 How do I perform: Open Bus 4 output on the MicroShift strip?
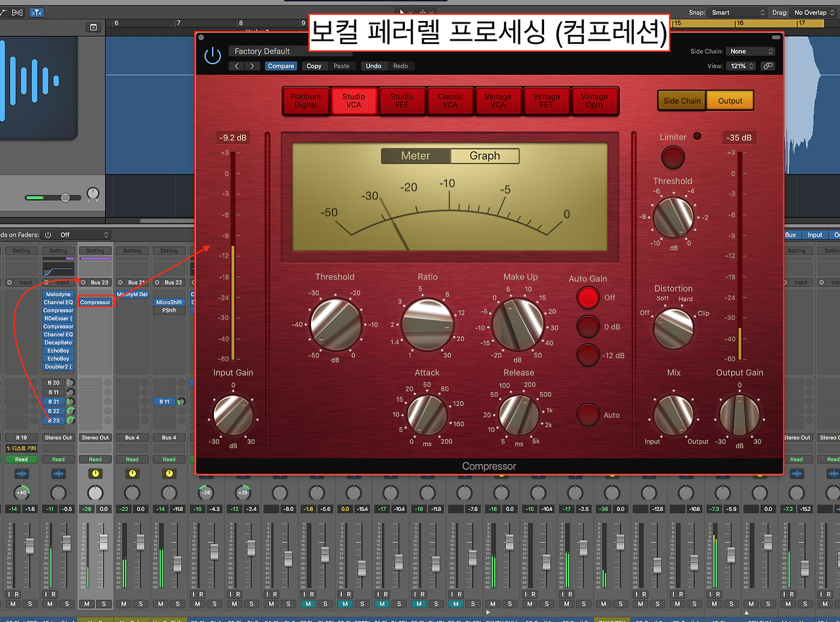click(x=169, y=438)
